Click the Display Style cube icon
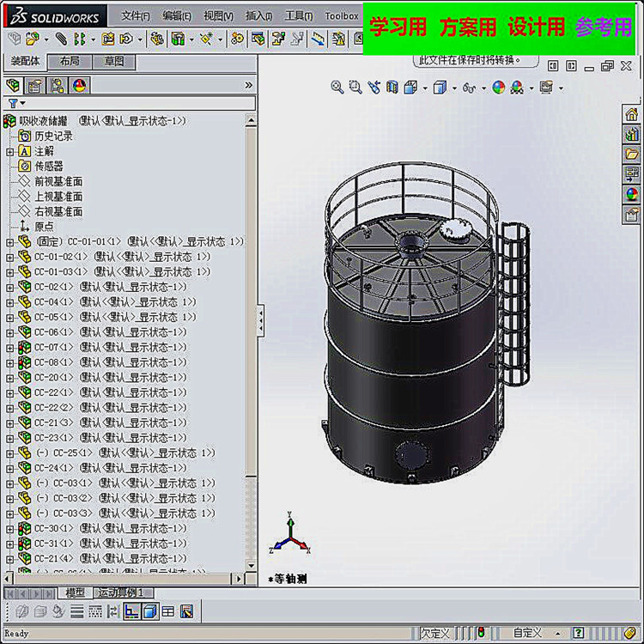The width and height of the screenshot is (644, 644). tap(440, 87)
